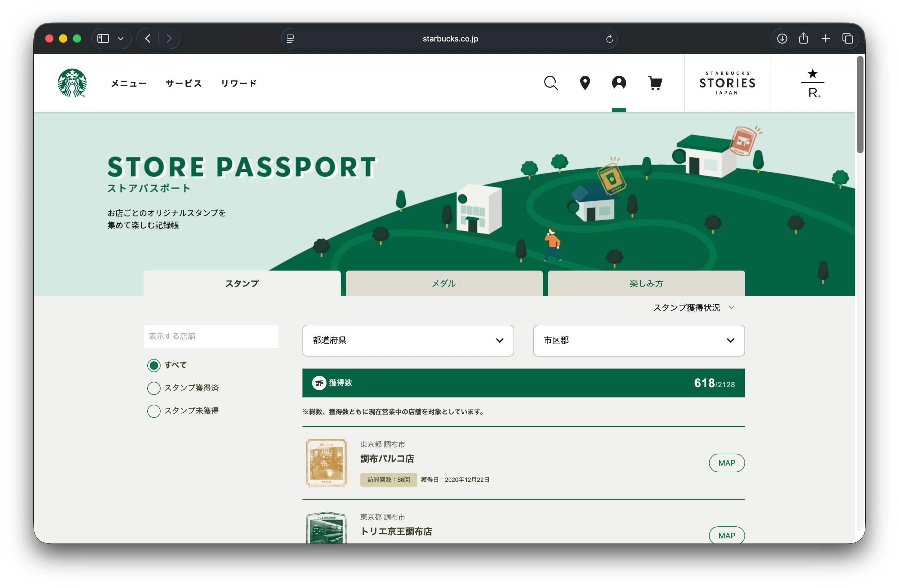
Task: Select the スタンプ獲得済 radio button
Action: pos(153,388)
